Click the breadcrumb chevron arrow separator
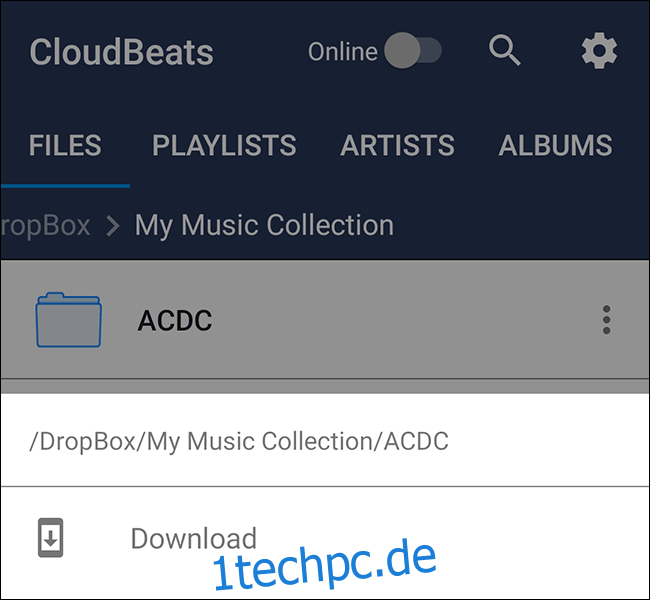 (113, 226)
